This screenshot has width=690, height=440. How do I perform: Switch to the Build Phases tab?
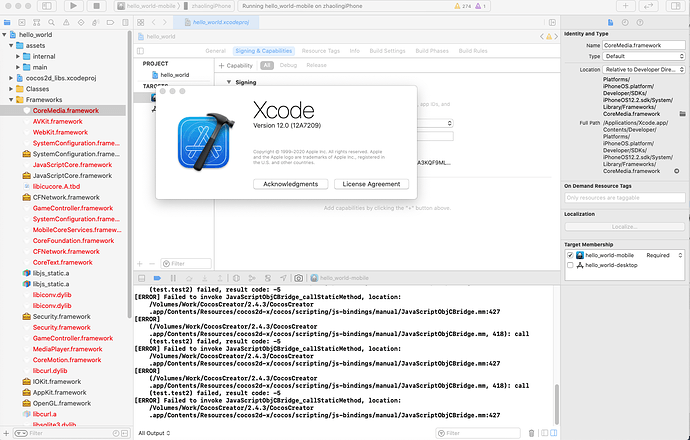coord(432,51)
